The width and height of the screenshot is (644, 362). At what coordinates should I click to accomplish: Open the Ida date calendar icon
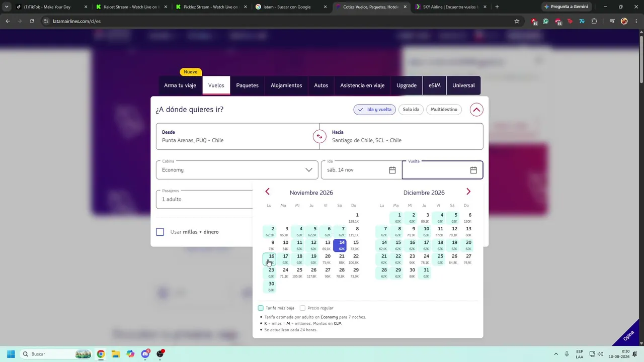click(392, 170)
